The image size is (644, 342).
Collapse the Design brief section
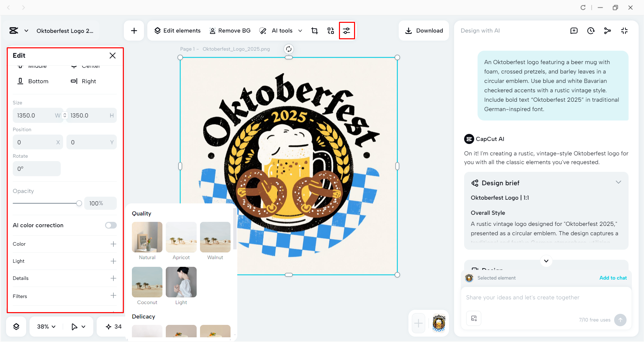click(x=618, y=182)
